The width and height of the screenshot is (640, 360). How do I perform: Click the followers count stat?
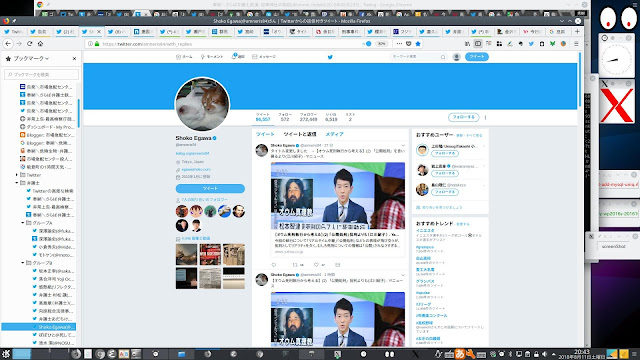(x=308, y=117)
